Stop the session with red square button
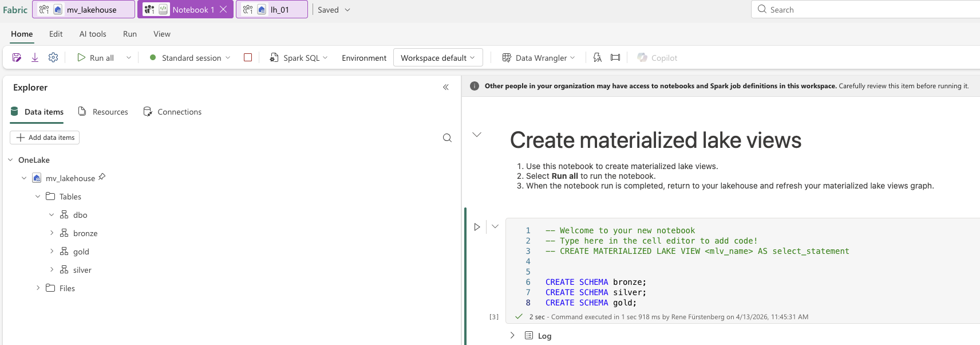980x345 pixels. (x=248, y=57)
